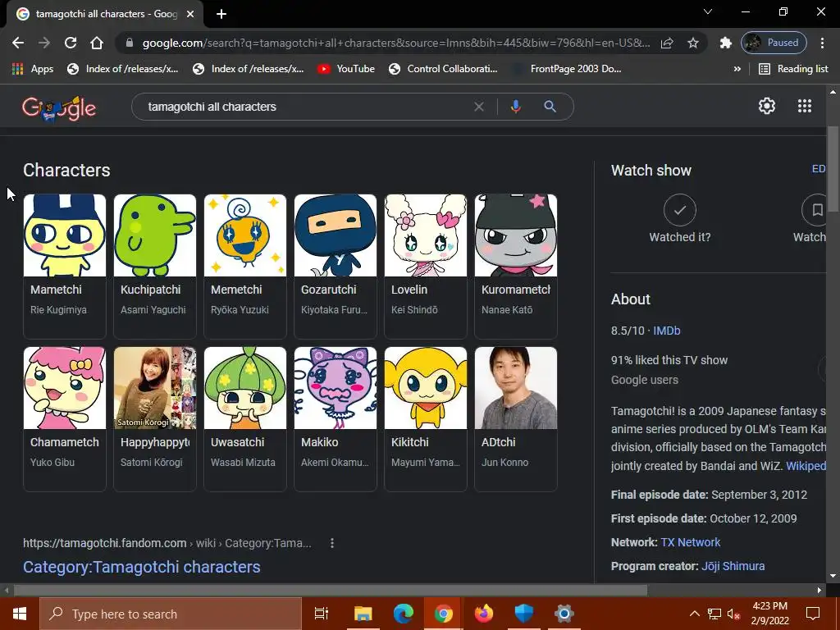Open the Google apps grid
Screen dimensions: 840x630
(x=805, y=106)
